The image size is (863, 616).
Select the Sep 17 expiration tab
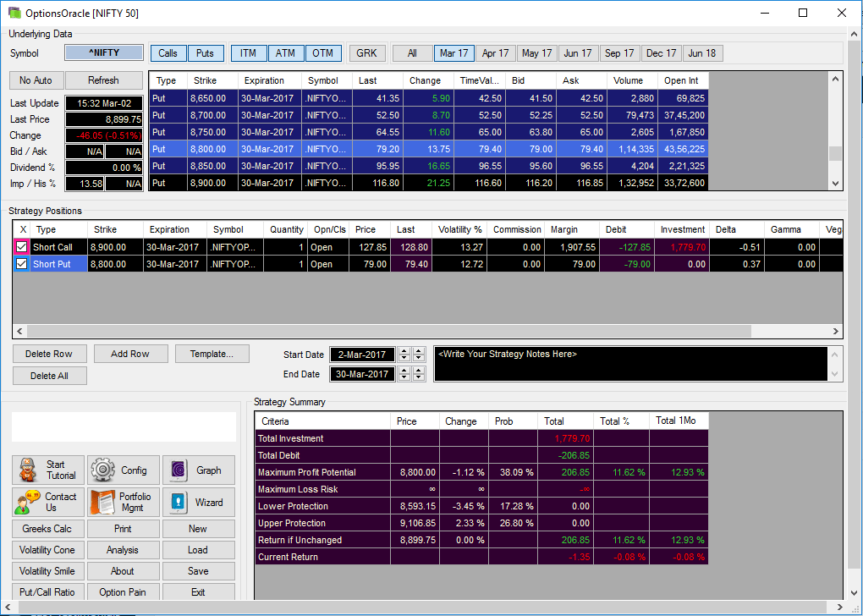(619, 53)
